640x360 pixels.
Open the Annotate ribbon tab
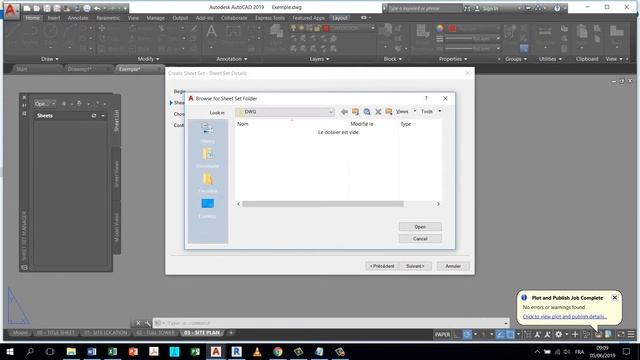point(78,18)
